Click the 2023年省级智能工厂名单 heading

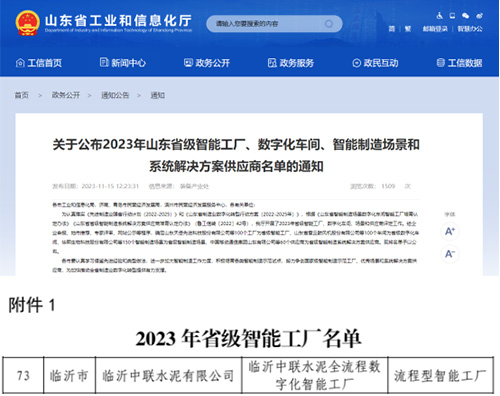pyautogui.click(x=248, y=338)
